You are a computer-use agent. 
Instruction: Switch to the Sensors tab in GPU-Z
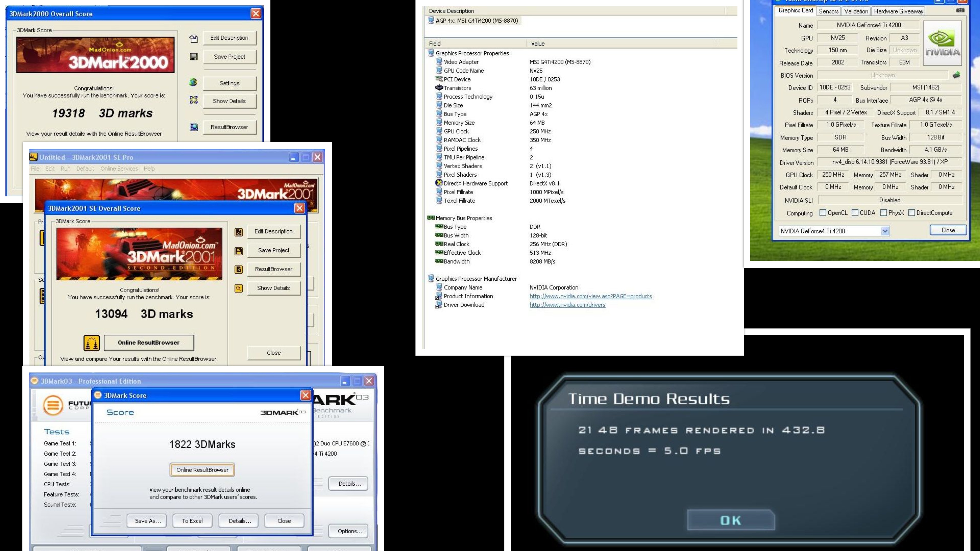pyautogui.click(x=829, y=11)
